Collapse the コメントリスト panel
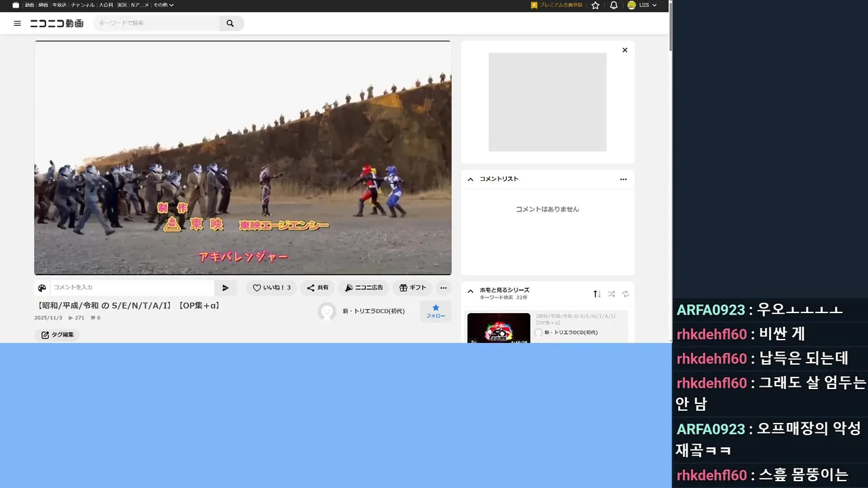This screenshot has width=868, height=488. 471,179
